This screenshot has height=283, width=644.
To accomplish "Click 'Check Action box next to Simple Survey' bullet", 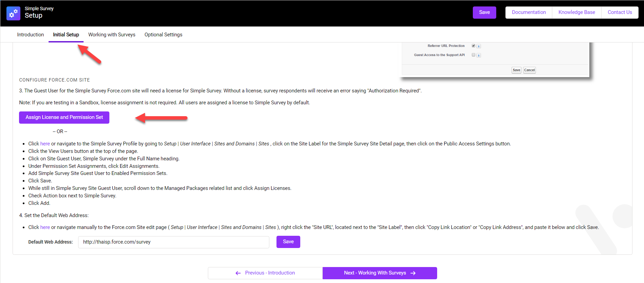I will [x=72, y=196].
